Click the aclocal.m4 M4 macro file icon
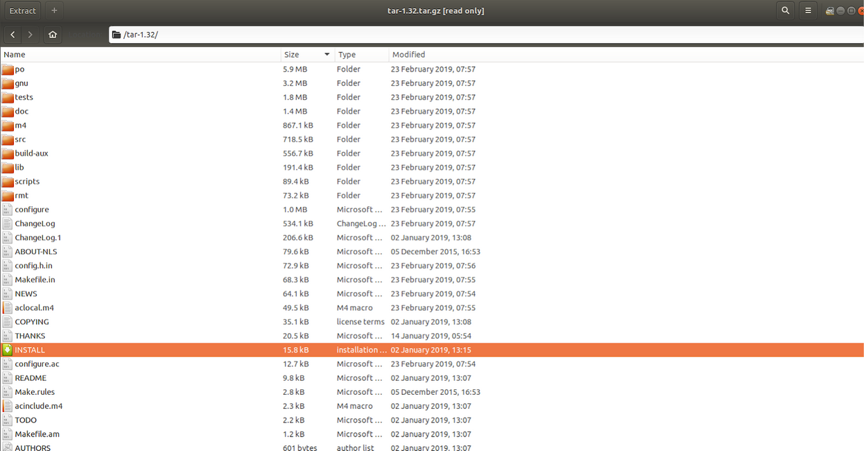868x451 pixels. (x=7, y=307)
